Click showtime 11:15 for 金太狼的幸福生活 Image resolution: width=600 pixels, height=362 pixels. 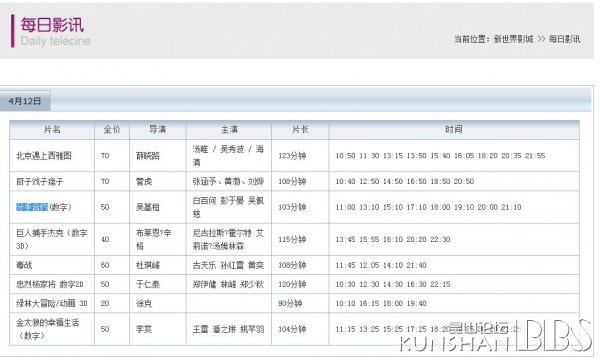346,329
